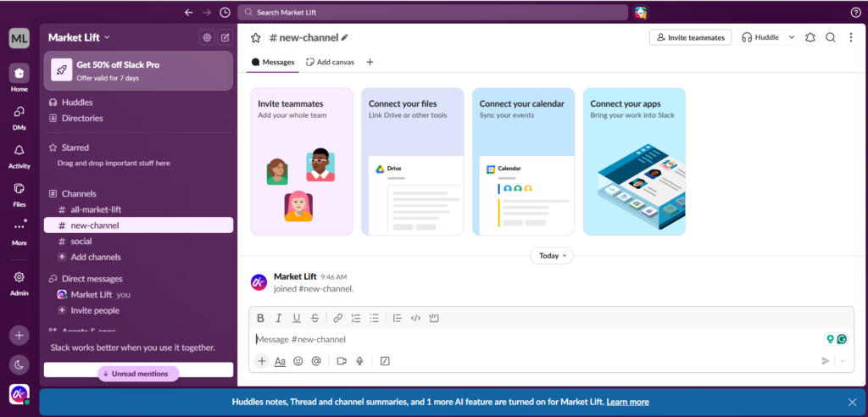Open the Slack AI icon beside search
The height and width of the screenshot is (417, 868).
[x=641, y=12]
